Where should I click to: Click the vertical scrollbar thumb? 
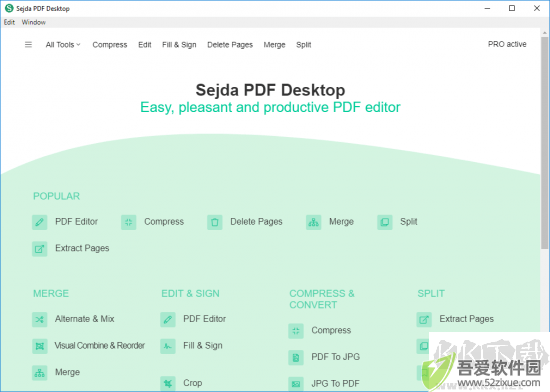(x=544, y=142)
